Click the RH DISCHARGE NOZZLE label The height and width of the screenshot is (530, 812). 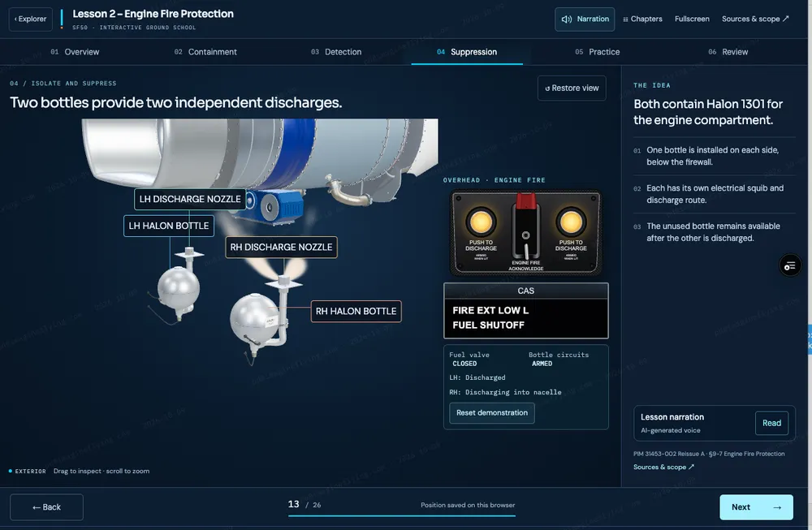[x=281, y=248]
